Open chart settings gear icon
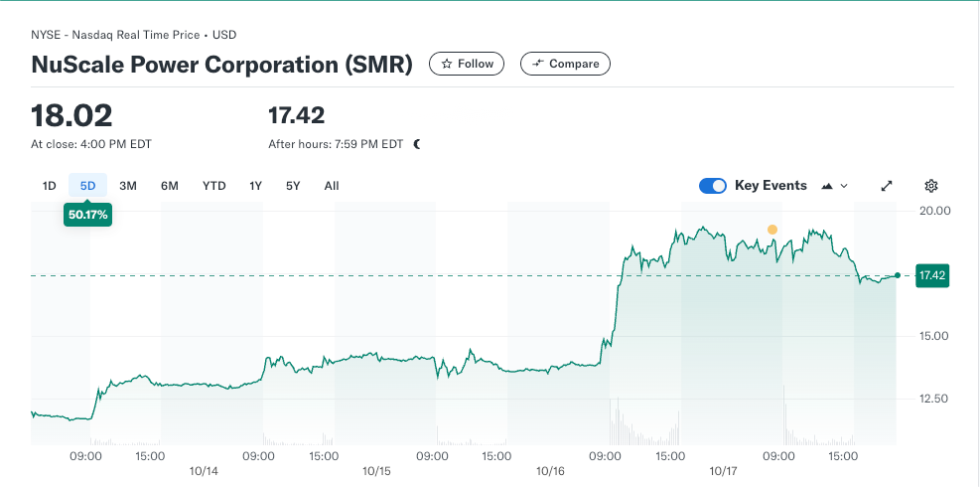980x487 pixels. [x=930, y=186]
